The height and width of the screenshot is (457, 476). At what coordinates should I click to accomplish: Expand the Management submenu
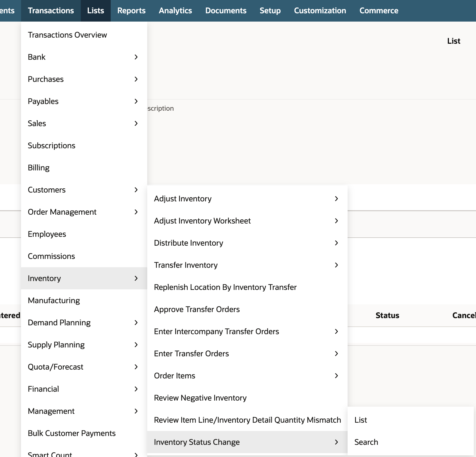coord(84,411)
